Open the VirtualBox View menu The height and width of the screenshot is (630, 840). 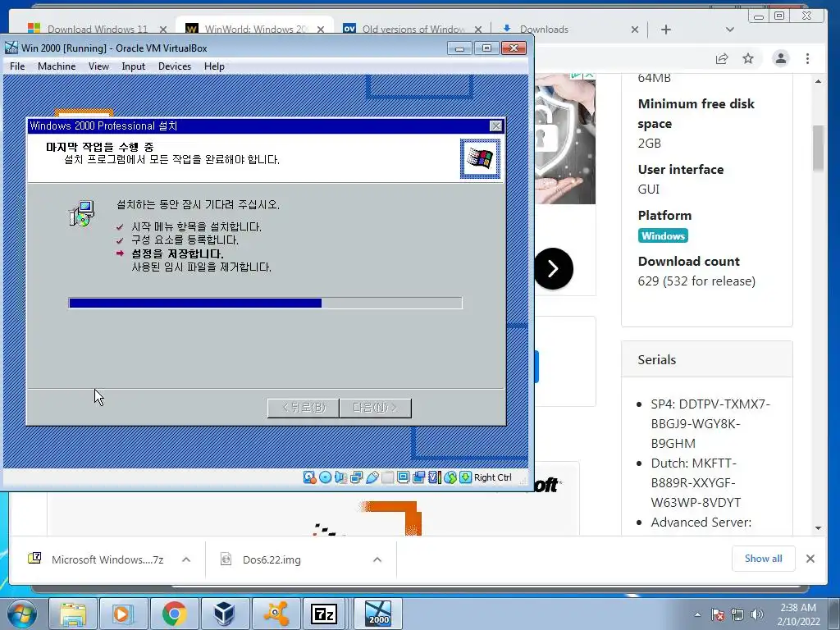[x=98, y=66]
